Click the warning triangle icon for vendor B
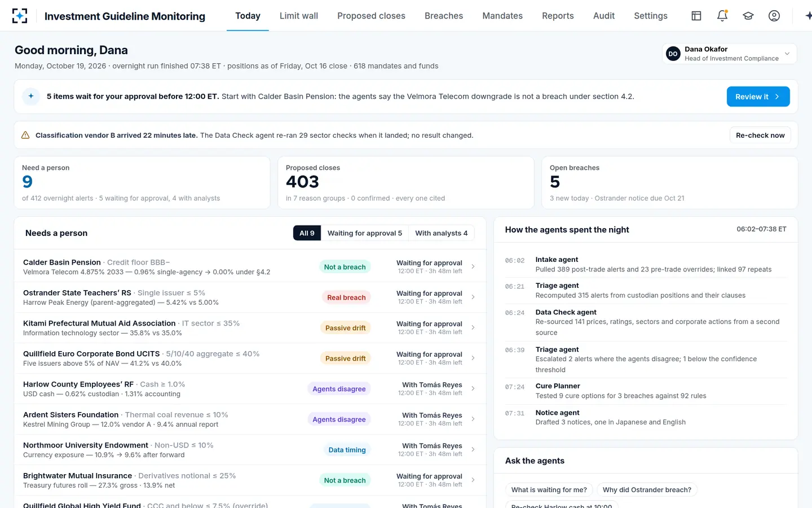This screenshot has width=812, height=508. pos(25,135)
